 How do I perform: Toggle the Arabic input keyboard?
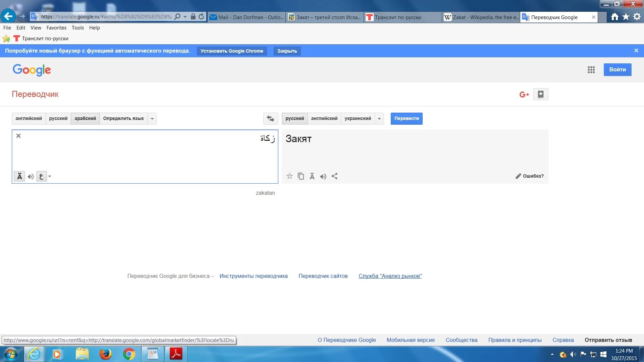[41, 177]
